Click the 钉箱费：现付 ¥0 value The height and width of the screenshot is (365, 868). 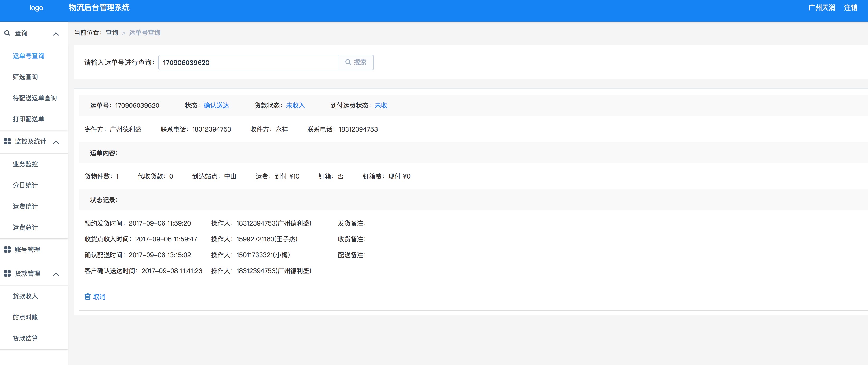[x=386, y=176]
